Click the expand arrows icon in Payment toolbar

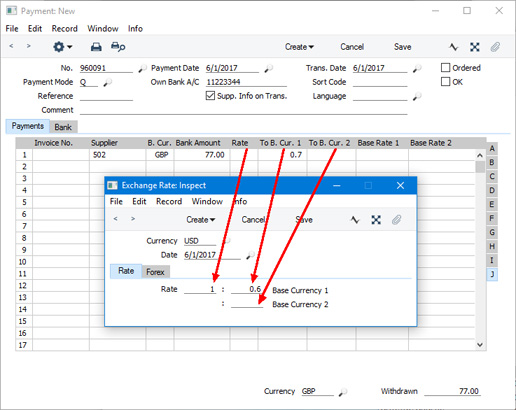tap(475, 47)
